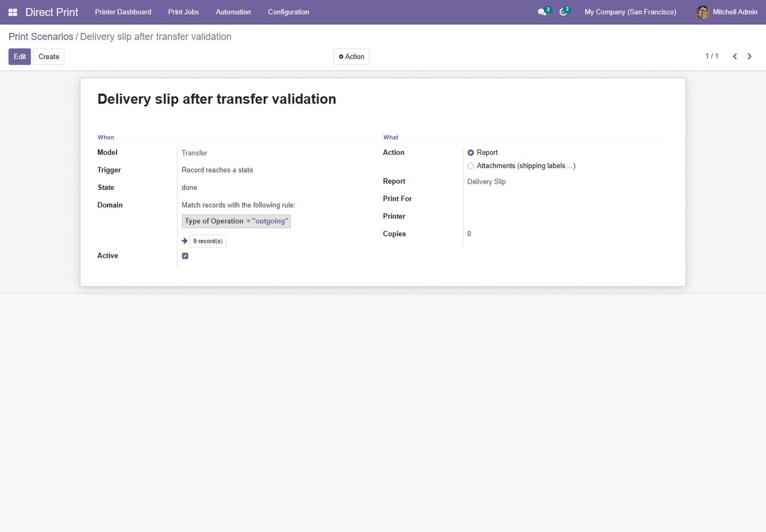766x532 pixels.
Task: Click the Print For field label
Action: click(x=397, y=199)
